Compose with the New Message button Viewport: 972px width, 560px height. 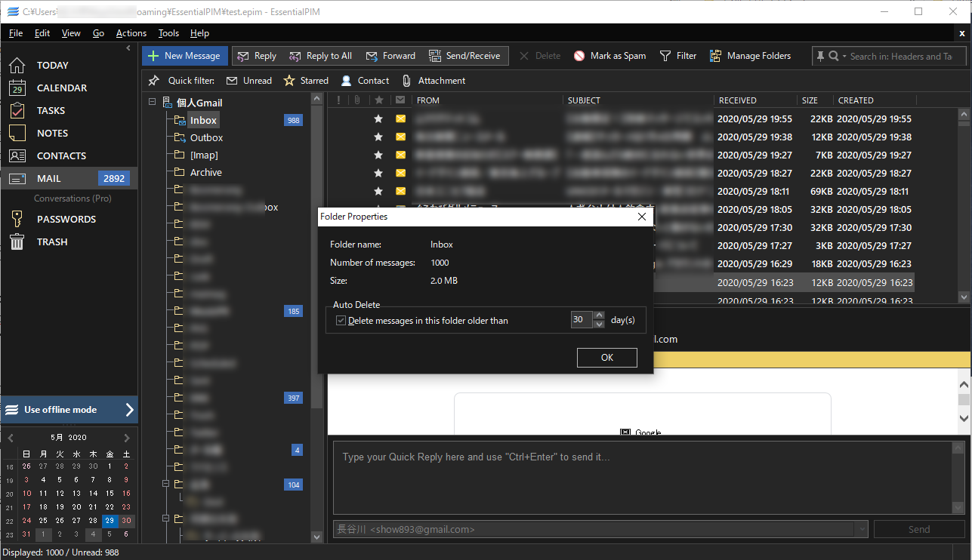[184, 56]
